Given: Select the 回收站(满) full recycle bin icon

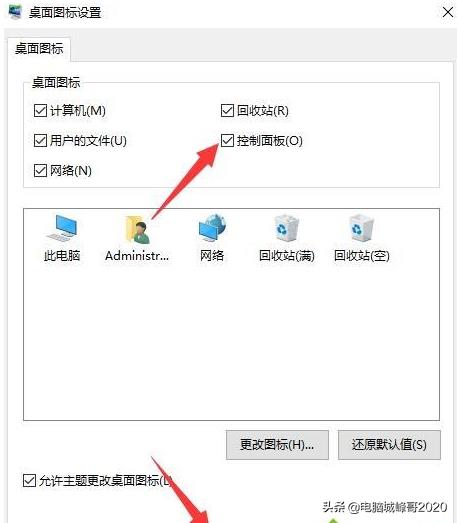Looking at the screenshot, I should [286, 228].
